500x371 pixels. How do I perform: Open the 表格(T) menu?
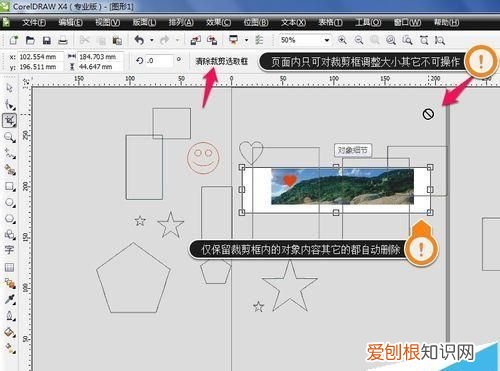point(330,22)
